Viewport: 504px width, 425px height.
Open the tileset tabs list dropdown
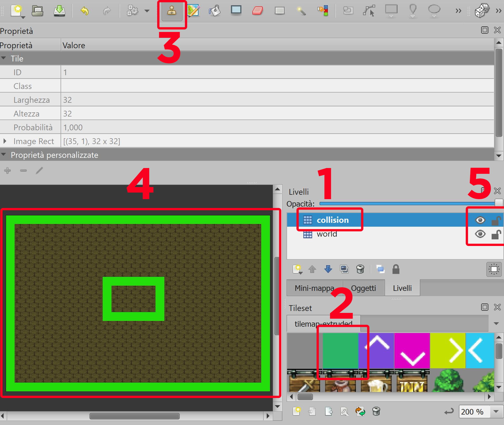point(496,323)
